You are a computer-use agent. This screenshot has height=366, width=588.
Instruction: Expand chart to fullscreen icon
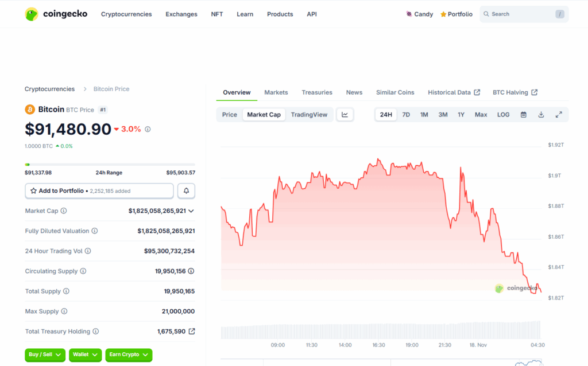pyautogui.click(x=558, y=115)
